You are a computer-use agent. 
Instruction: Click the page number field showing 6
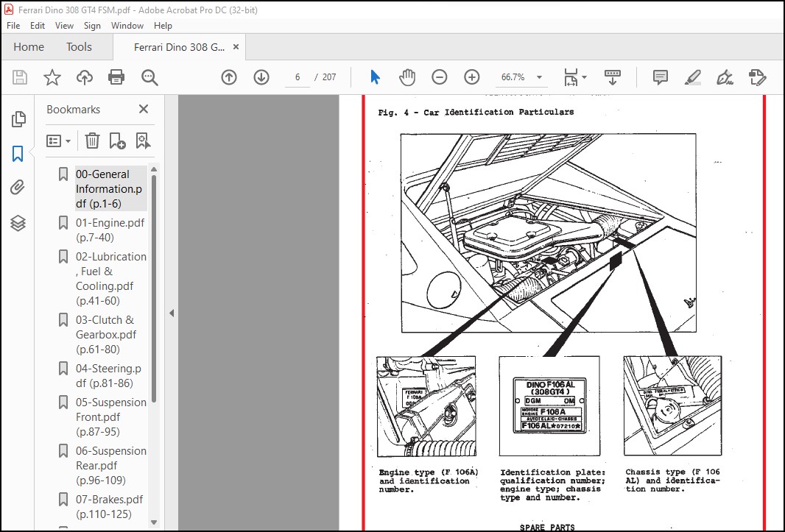[x=298, y=77]
